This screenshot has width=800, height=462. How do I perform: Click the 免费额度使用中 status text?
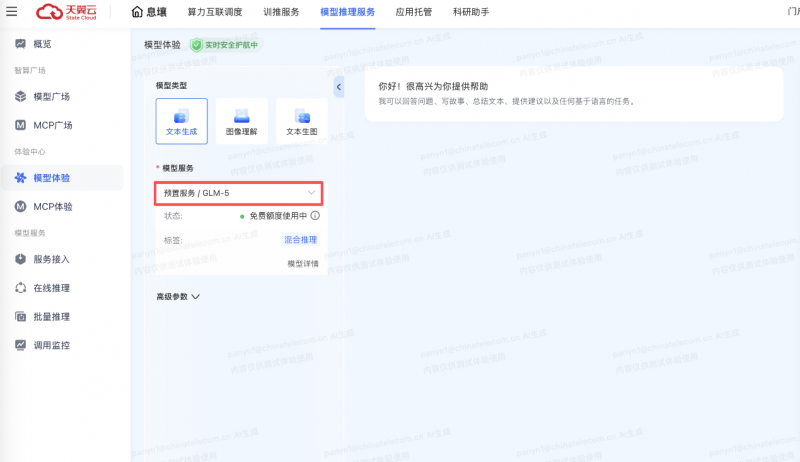pyautogui.click(x=278, y=216)
